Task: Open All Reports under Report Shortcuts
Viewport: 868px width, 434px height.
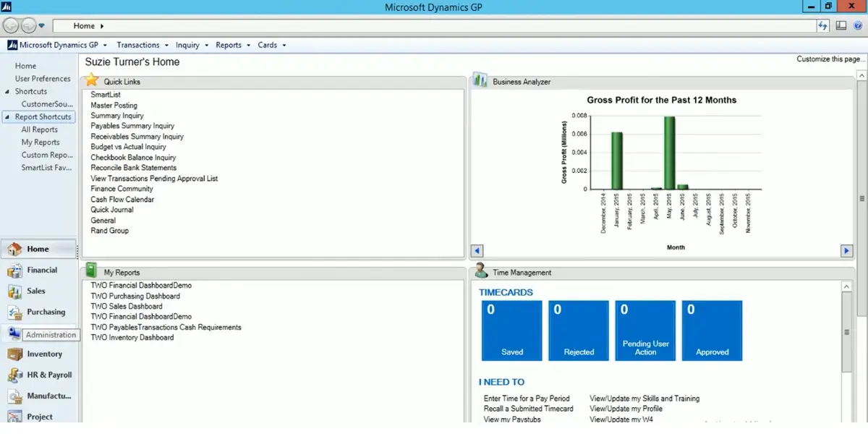Action: pos(40,130)
